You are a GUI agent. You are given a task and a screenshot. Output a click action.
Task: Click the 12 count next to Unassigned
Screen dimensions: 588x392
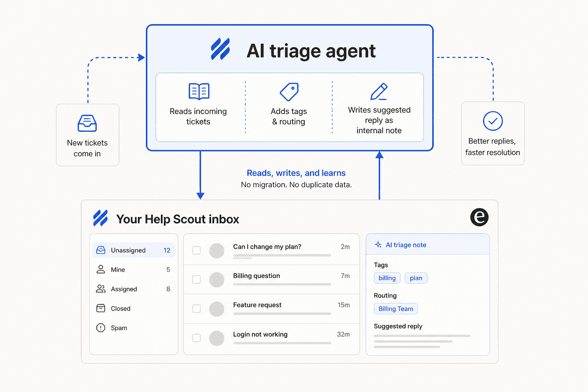[x=167, y=250]
